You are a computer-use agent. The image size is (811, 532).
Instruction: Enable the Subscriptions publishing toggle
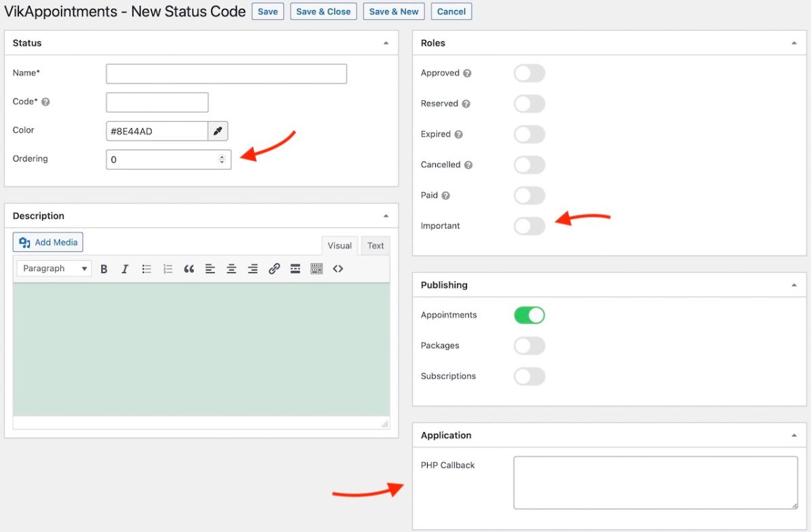(529, 376)
